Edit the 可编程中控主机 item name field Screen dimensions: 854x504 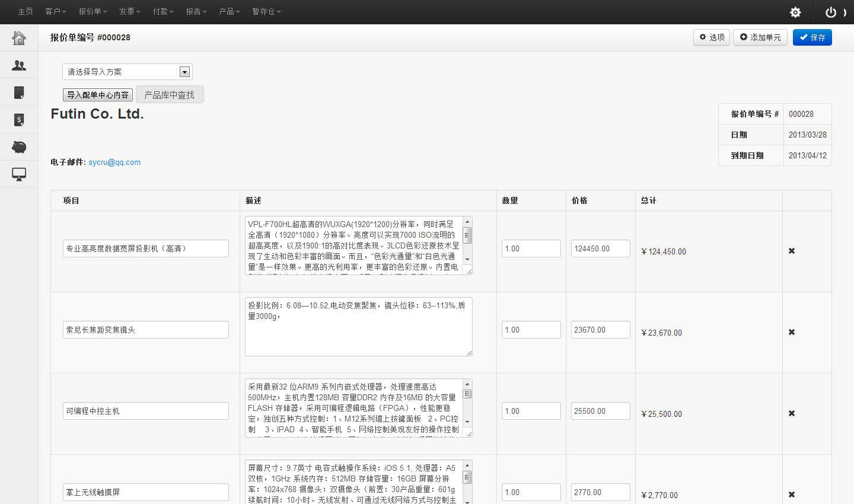(146, 411)
